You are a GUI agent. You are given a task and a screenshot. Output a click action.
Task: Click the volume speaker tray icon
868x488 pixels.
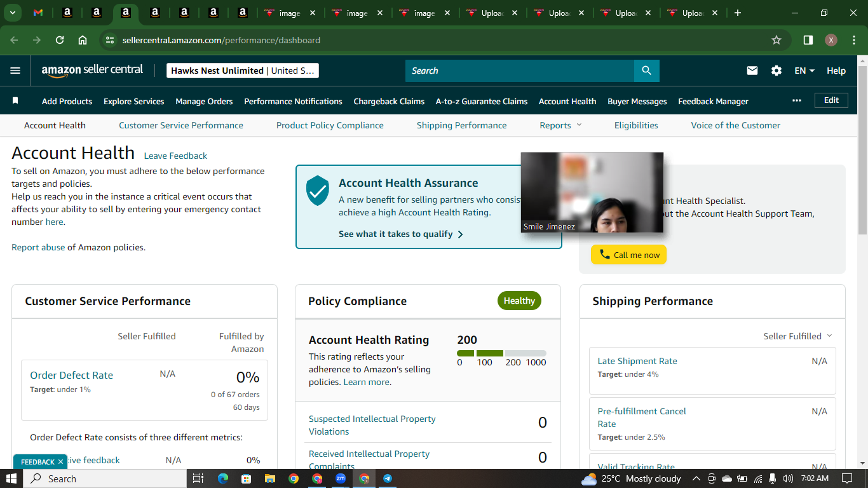[x=788, y=478]
